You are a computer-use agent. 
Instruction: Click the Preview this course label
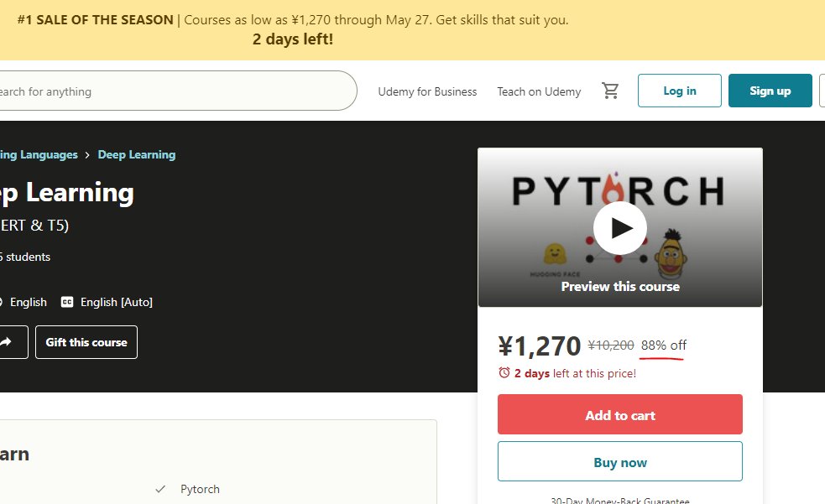(x=620, y=287)
